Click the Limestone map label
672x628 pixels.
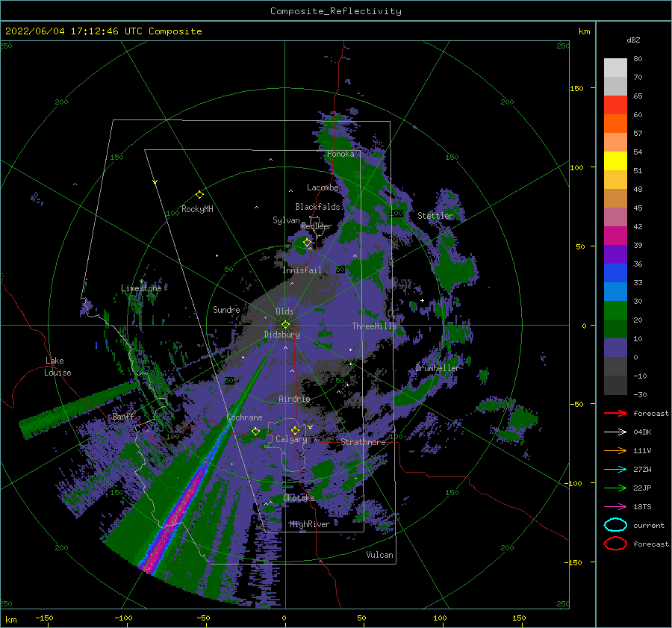tap(141, 288)
